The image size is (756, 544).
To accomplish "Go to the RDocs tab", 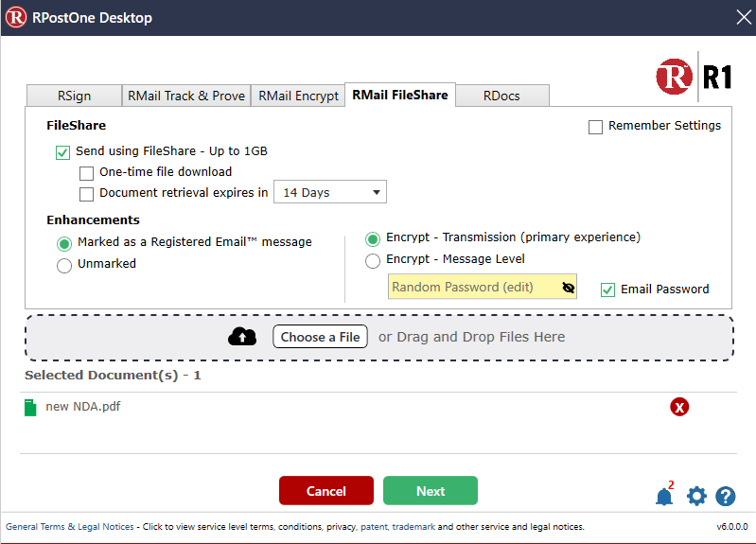I will [x=501, y=96].
